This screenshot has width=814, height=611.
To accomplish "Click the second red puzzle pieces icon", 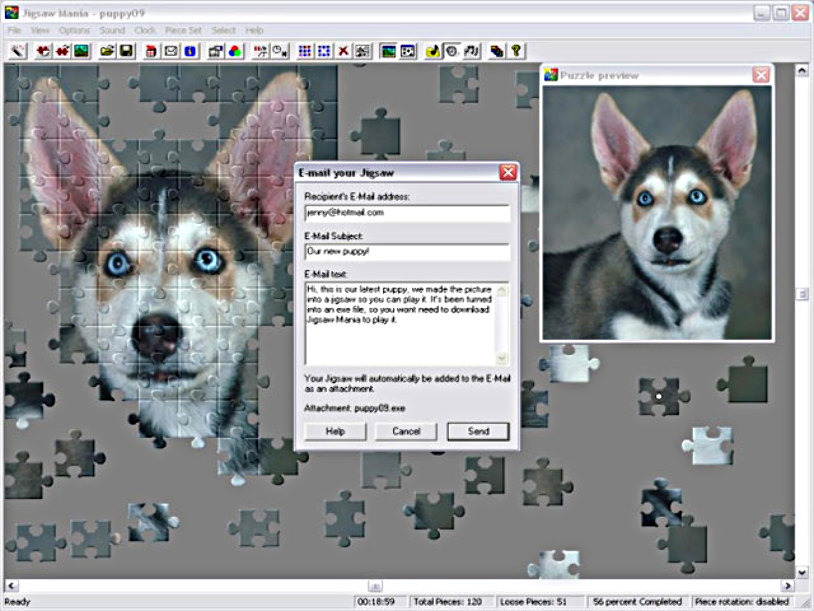I will tap(62, 51).
